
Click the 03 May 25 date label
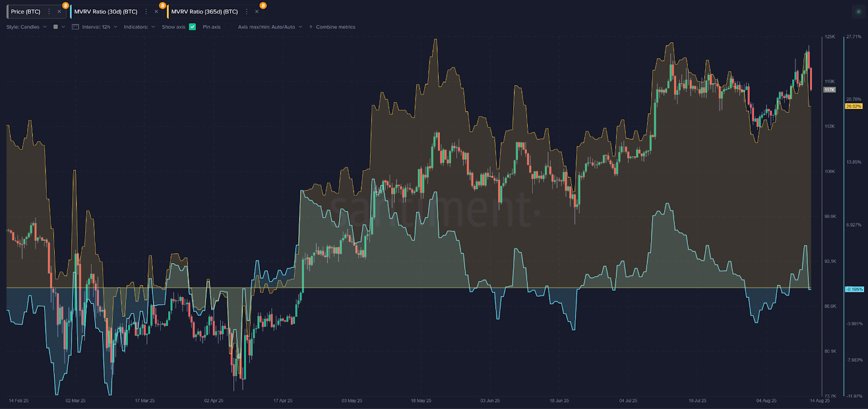tap(352, 401)
